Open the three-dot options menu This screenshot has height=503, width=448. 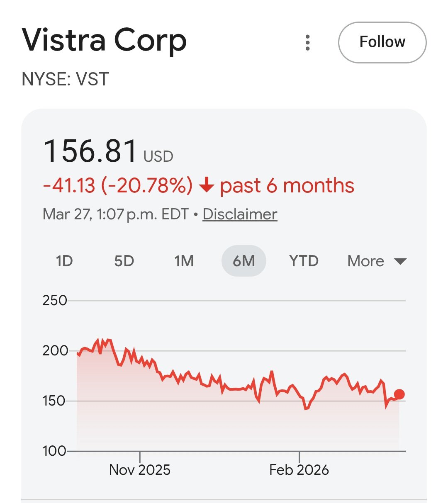click(307, 43)
